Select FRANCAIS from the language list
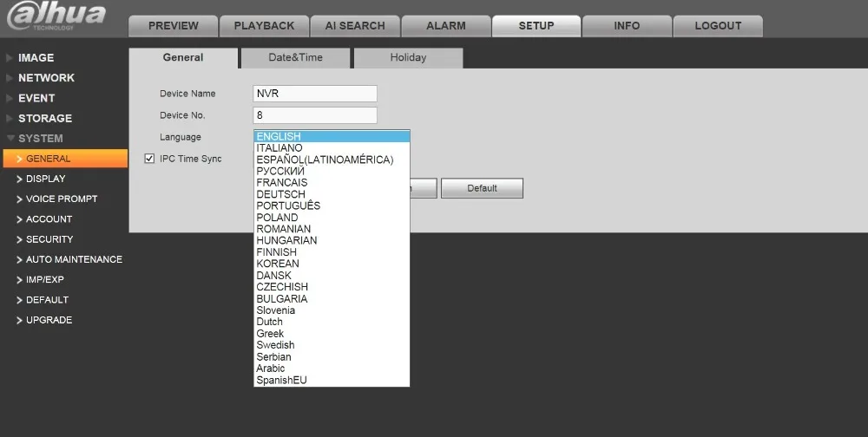The height and width of the screenshot is (437, 868). pyautogui.click(x=332, y=183)
